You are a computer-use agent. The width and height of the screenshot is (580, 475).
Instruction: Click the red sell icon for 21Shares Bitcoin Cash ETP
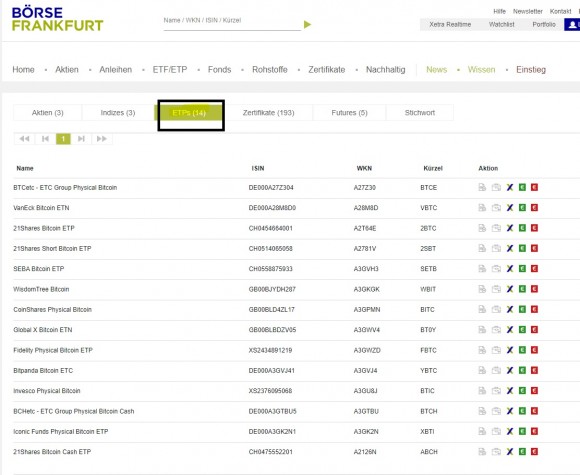click(x=534, y=451)
